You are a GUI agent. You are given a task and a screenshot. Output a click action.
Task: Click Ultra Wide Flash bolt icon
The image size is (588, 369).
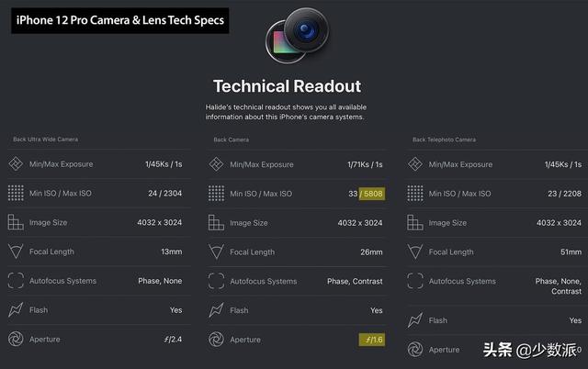pyautogui.click(x=16, y=310)
